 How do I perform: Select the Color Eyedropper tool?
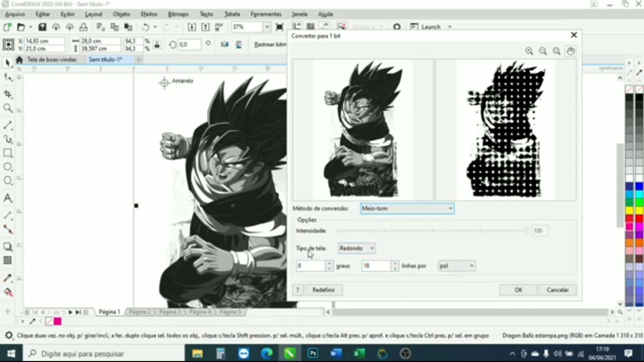pyautogui.click(x=8, y=278)
